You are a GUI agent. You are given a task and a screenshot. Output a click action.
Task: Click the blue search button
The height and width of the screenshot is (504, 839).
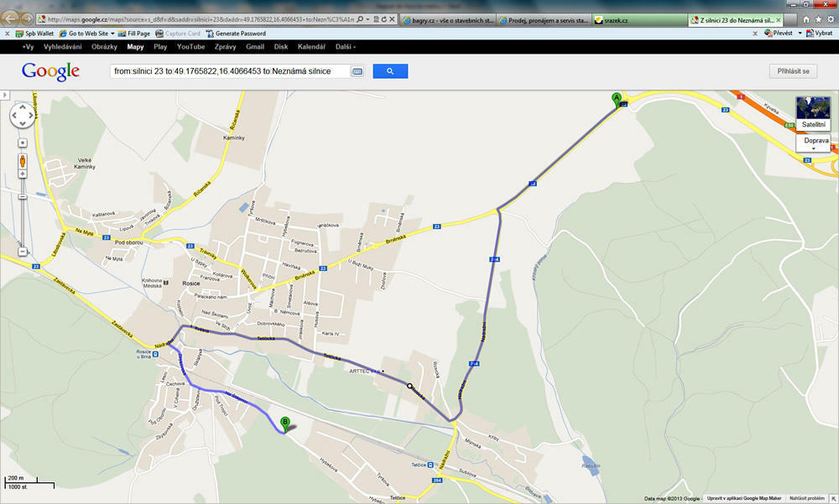point(390,71)
